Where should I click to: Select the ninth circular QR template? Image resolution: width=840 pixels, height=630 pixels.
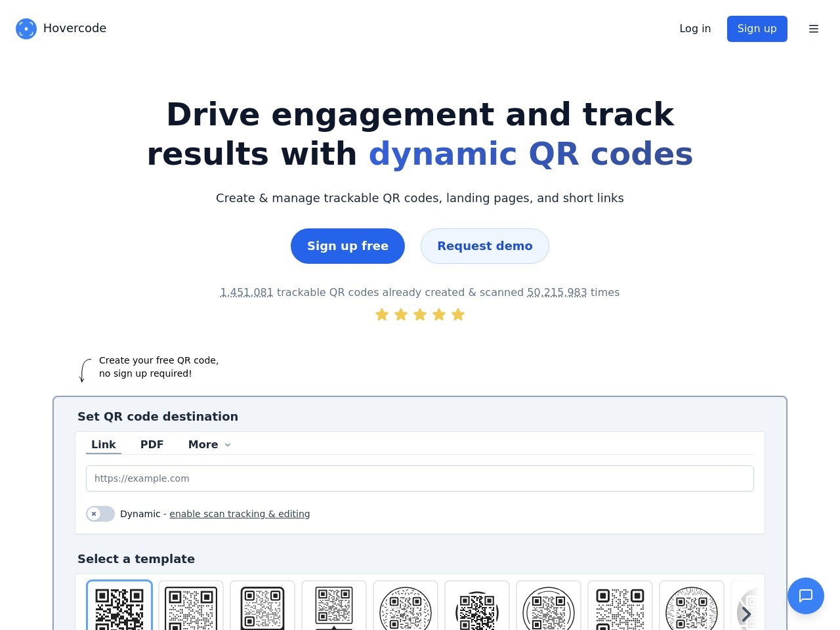[692, 606]
